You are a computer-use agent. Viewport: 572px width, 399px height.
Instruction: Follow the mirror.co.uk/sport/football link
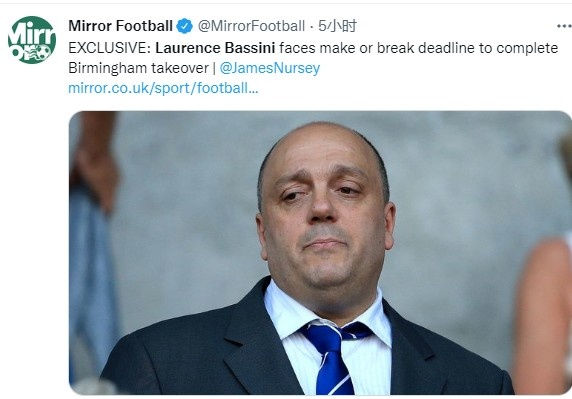tap(163, 88)
